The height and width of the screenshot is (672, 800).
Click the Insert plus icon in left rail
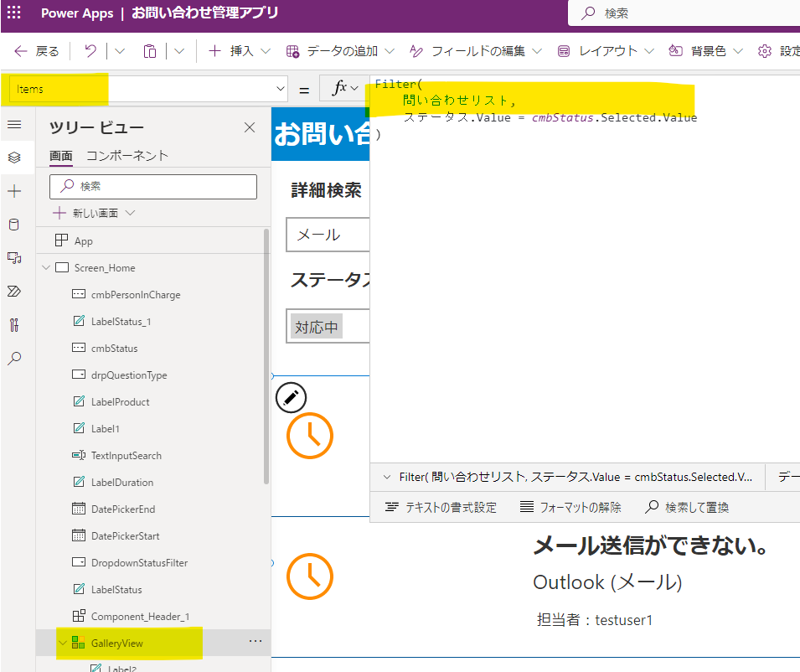pos(14,191)
